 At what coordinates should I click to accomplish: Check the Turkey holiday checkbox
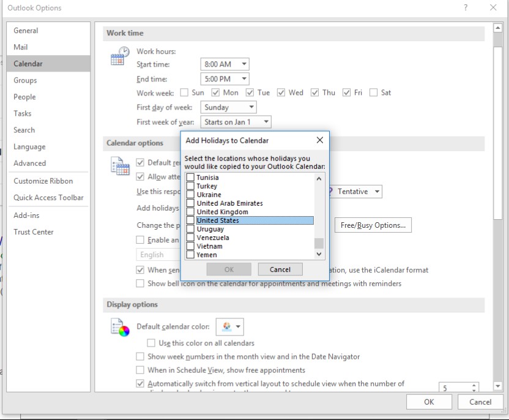click(x=190, y=186)
